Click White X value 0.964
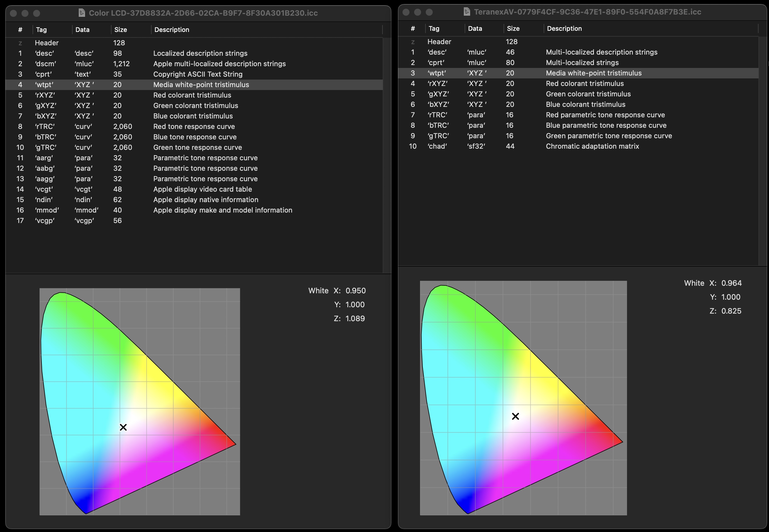 tap(731, 283)
